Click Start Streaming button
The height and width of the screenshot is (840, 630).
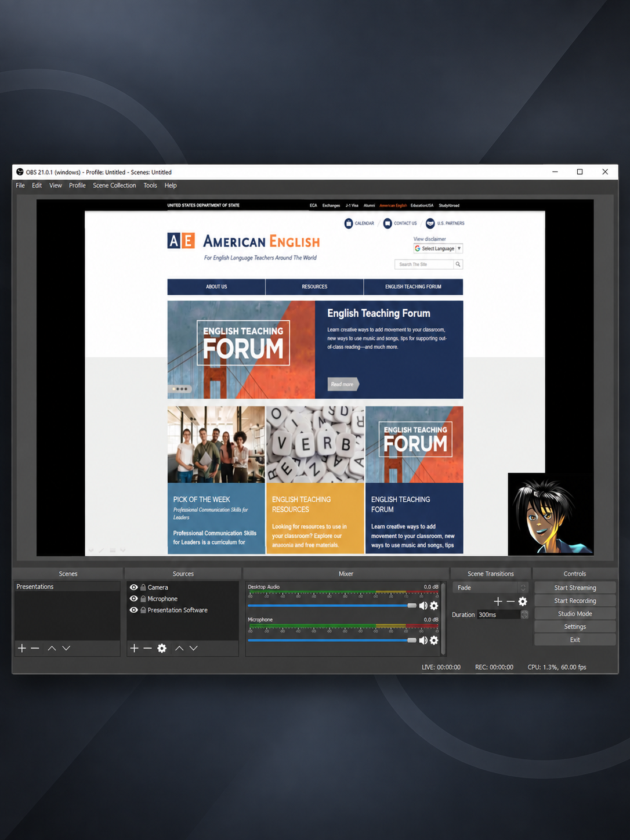pos(575,588)
